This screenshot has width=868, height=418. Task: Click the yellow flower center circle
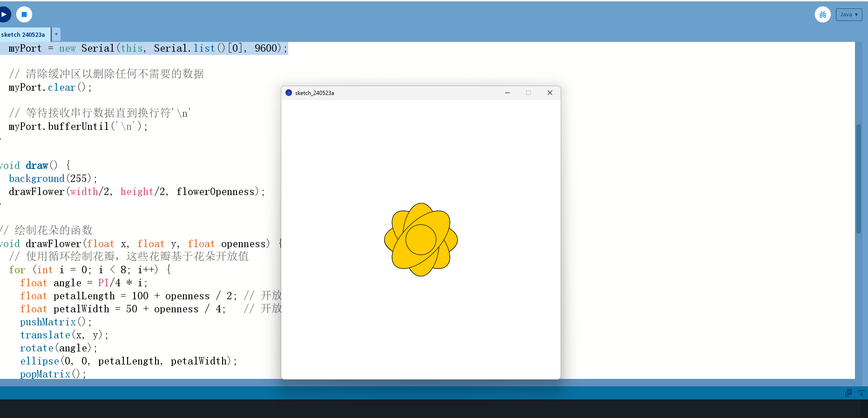tap(421, 240)
